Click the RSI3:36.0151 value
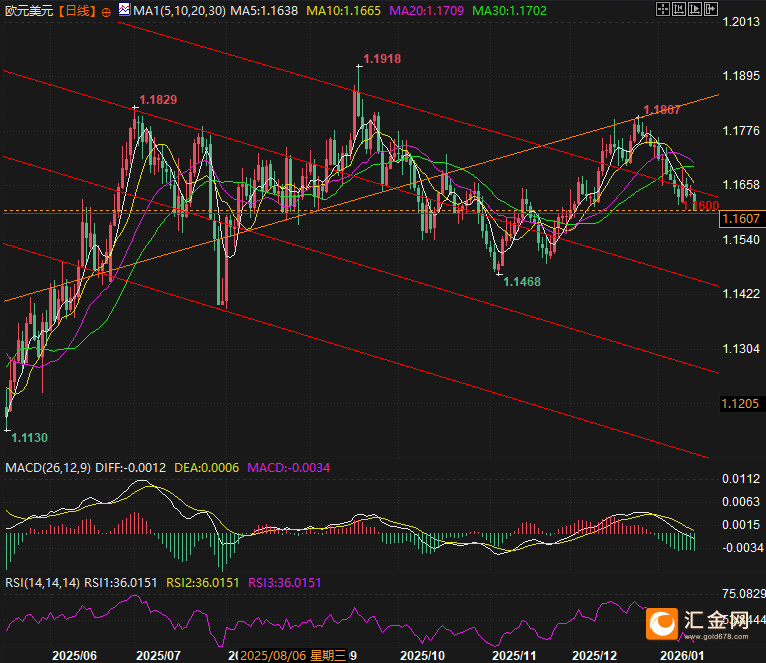Screen dimensions: 766x663 (x=285, y=582)
